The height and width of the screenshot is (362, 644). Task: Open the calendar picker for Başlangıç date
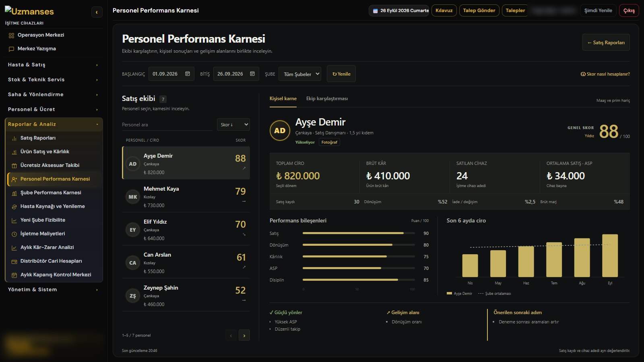[x=188, y=74]
